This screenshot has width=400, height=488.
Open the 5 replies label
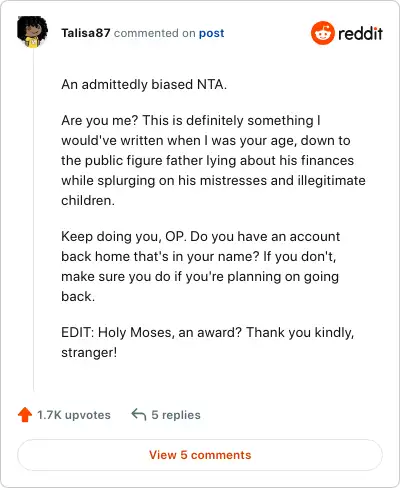tap(176, 415)
